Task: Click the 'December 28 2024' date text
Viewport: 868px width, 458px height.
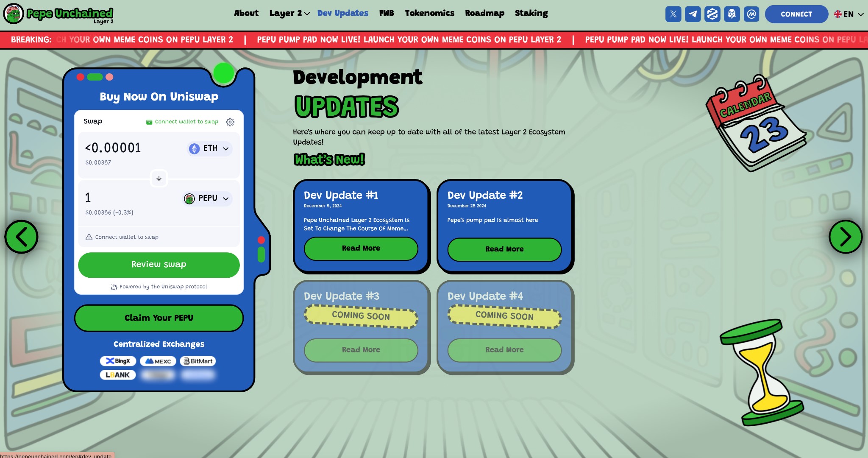Action: tap(467, 206)
